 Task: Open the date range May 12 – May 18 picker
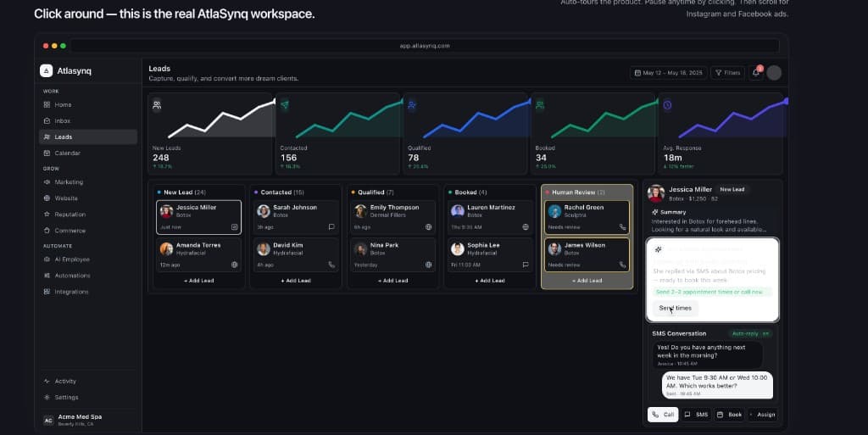[668, 73]
